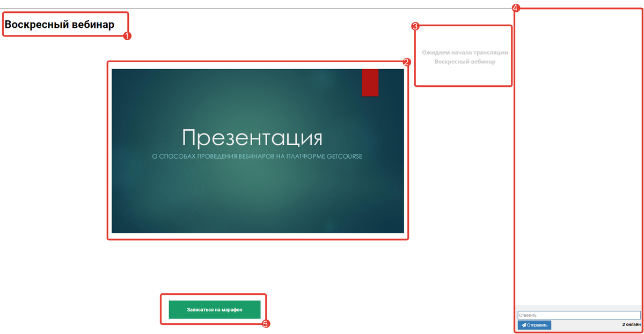The image size is (644, 334).
Task: Click 'Воскресный вебинар' text in the broadcast box
Action: pyautogui.click(x=464, y=62)
